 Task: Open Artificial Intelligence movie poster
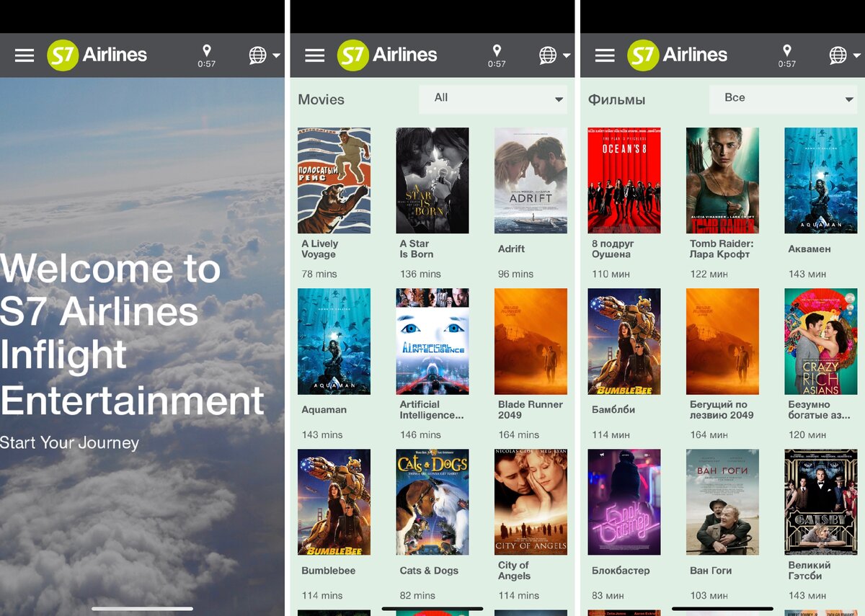(x=432, y=342)
